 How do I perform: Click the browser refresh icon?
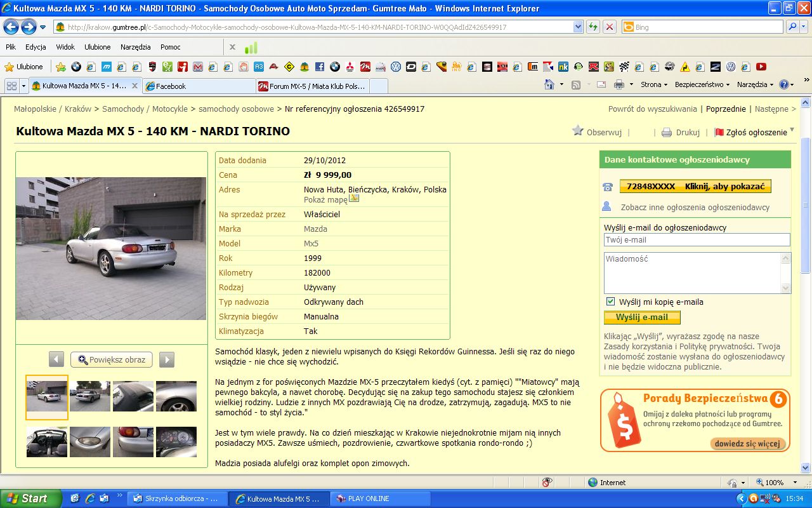593,27
